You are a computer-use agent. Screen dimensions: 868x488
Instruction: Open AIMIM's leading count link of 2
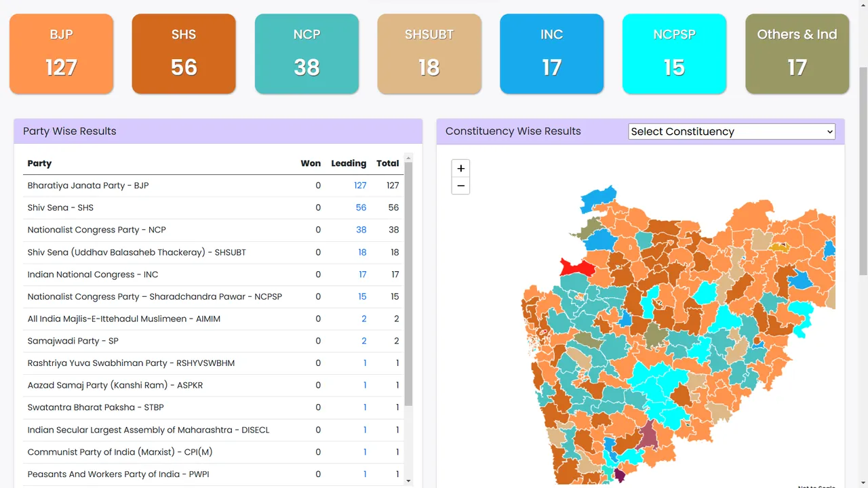(364, 319)
